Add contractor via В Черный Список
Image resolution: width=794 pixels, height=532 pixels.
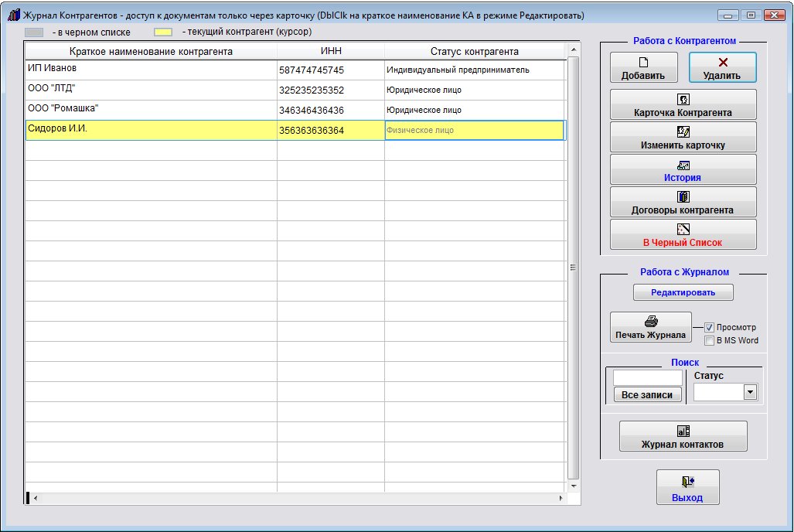click(x=683, y=235)
